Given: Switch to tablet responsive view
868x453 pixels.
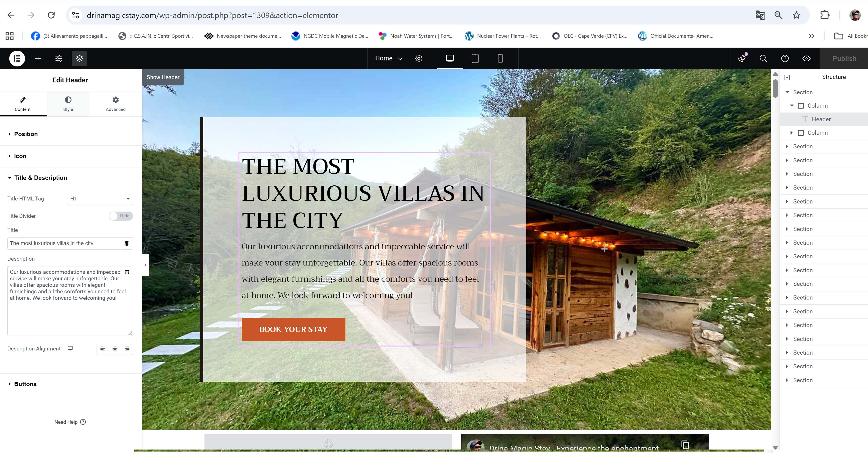Looking at the screenshot, I should click(x=475, y=58).
